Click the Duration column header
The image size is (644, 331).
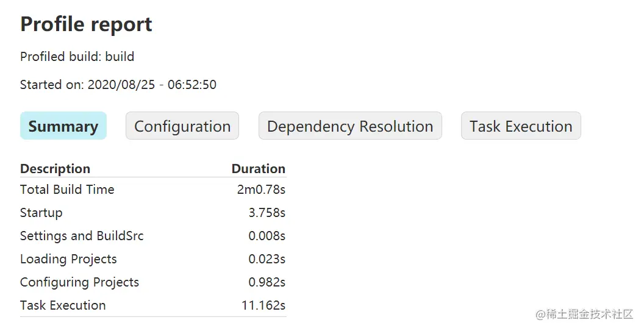[259, 169]
